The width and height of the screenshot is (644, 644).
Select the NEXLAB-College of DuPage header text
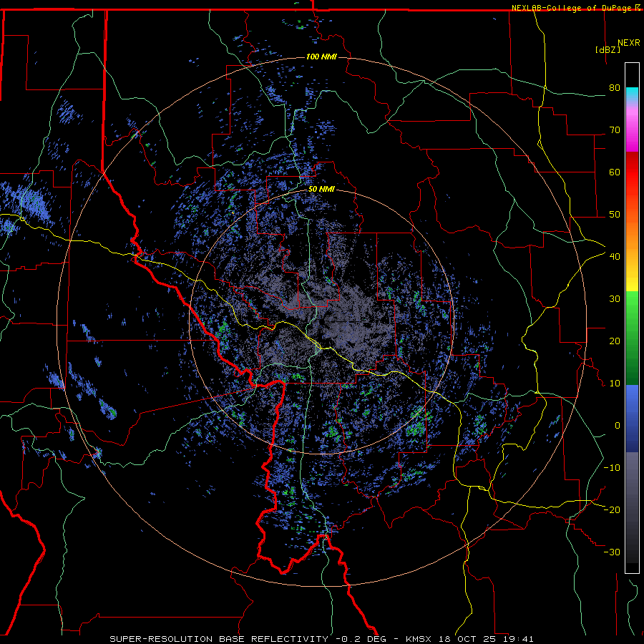click(572, 8)
